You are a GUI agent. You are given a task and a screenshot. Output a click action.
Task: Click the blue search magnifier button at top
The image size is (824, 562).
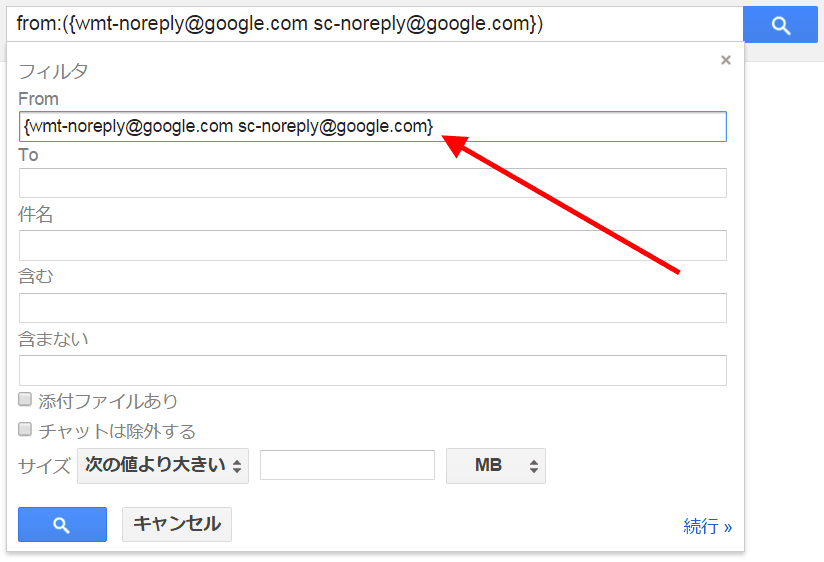pos(781,26)
